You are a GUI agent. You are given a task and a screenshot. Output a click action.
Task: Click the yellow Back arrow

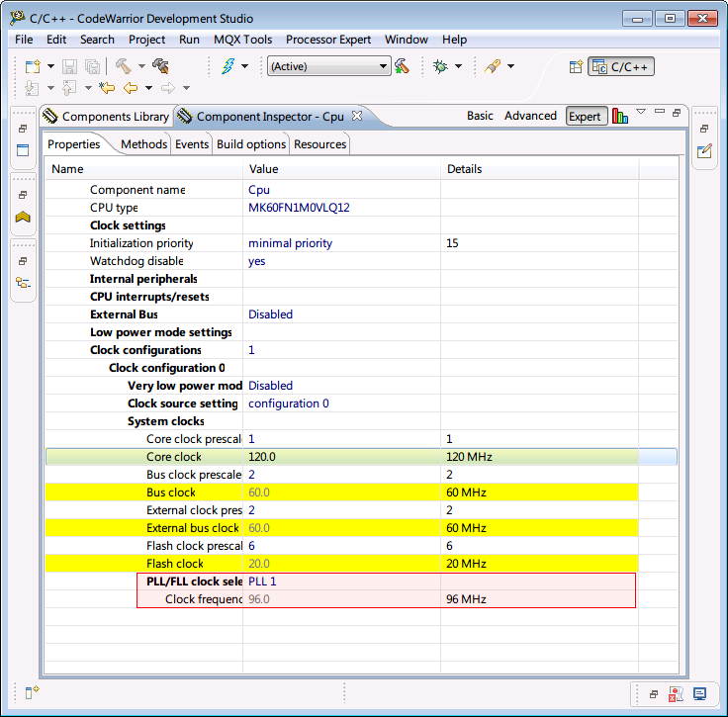(x=131, y=88)
